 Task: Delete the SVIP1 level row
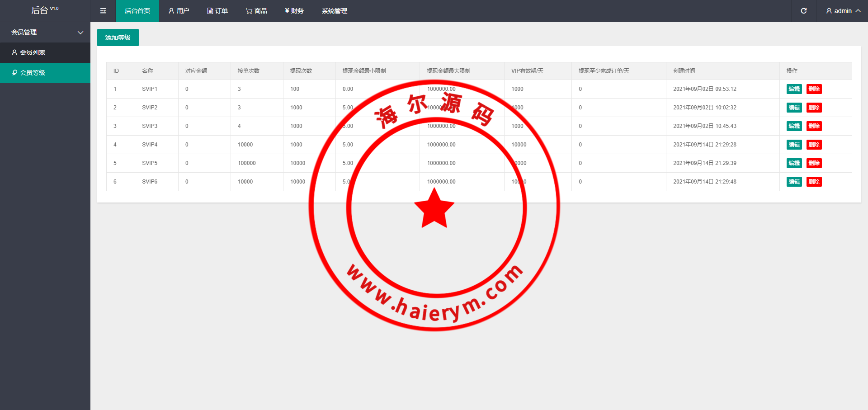814,89
